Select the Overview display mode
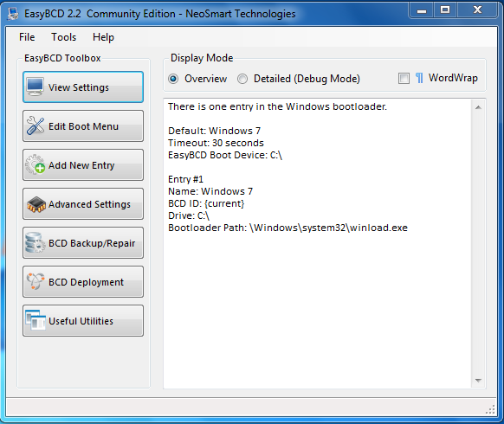504x424 pixels. [173, 79]
